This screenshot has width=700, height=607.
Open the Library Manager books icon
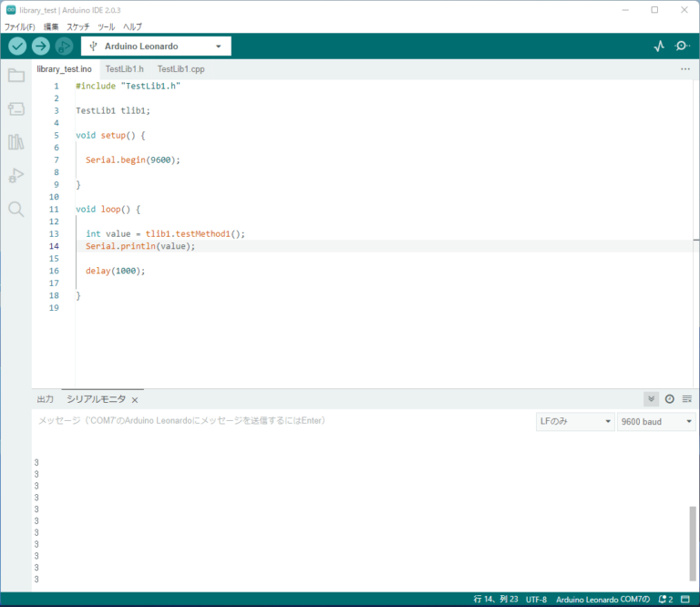[x=15, y=142]
